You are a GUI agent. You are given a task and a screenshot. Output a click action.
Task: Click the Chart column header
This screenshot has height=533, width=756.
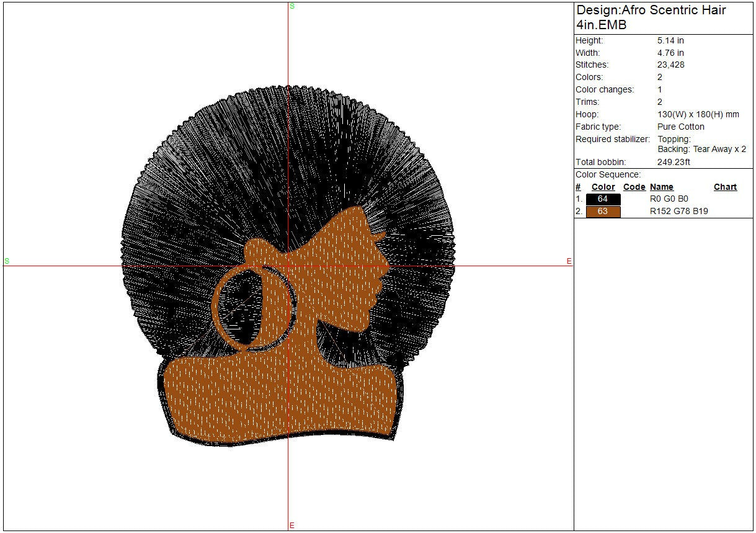725,187
